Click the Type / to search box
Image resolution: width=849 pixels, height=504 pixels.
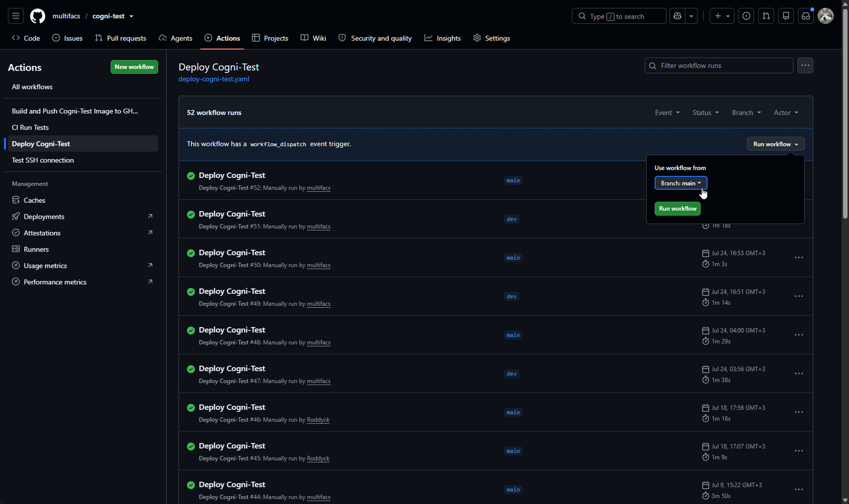pos(619,16)
